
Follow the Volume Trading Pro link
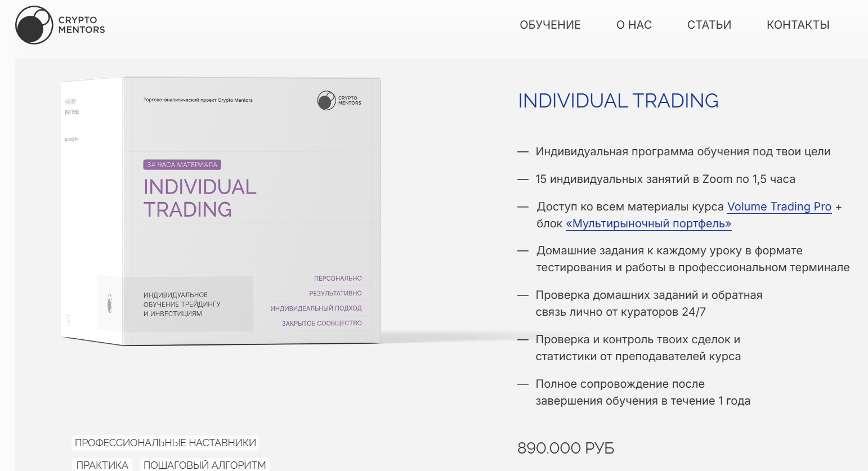point(780,207)
